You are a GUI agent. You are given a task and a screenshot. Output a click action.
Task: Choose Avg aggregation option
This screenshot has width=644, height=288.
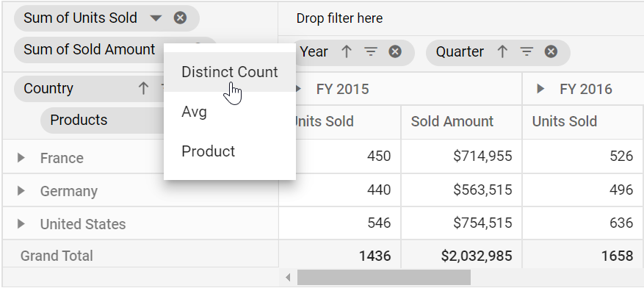(230, 112)
